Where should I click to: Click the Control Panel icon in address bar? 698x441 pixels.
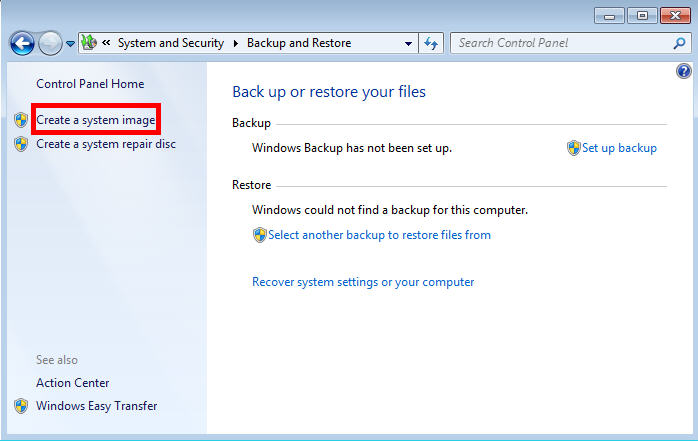pyautogui.click(x=89, y=43)
